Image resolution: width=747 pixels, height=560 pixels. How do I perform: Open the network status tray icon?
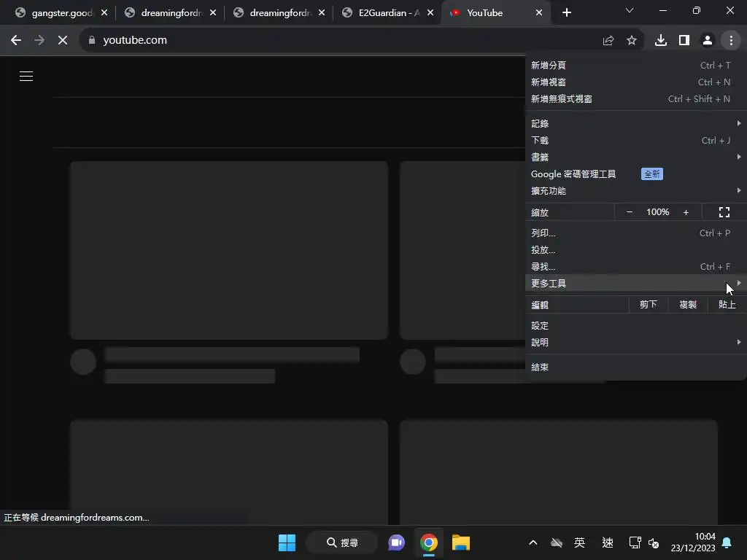(x=635, y=542)
